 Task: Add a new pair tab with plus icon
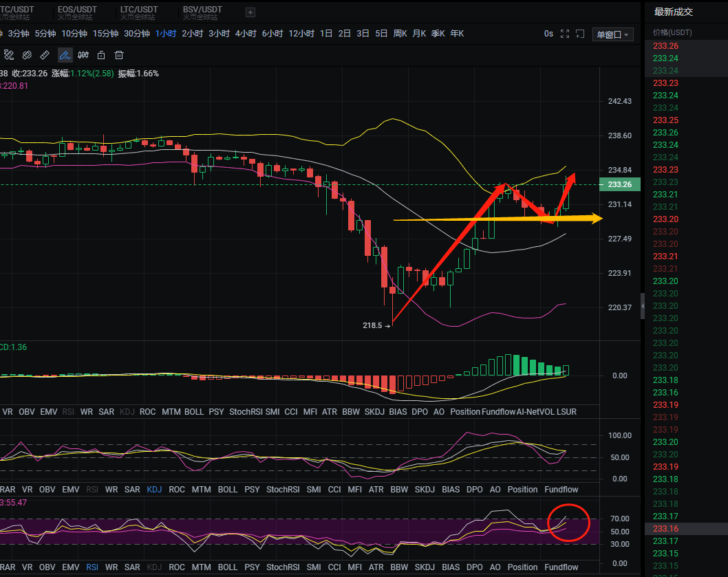[x=250, y=12]
